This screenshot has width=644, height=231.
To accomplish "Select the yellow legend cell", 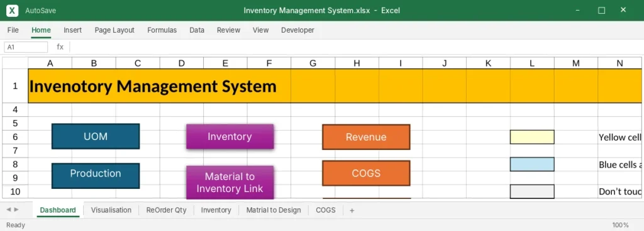I will click(x=532, y=137).
